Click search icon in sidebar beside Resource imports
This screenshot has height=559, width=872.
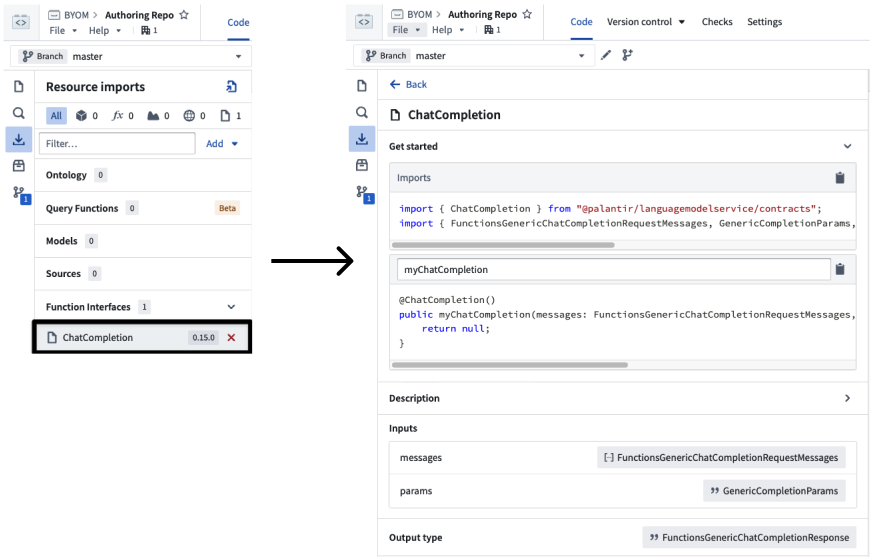(x=18, y=113)
